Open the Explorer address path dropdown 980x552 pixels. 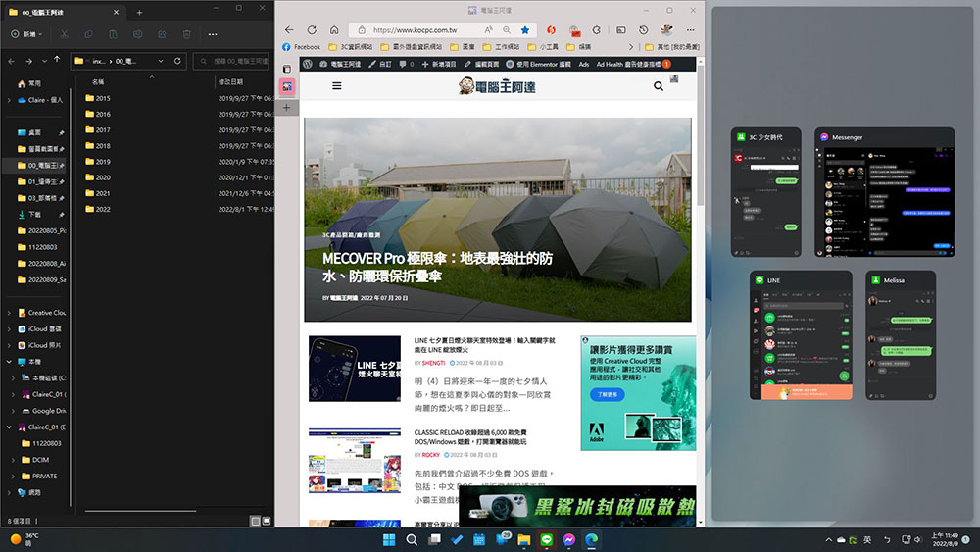click(x=161, y=61)
